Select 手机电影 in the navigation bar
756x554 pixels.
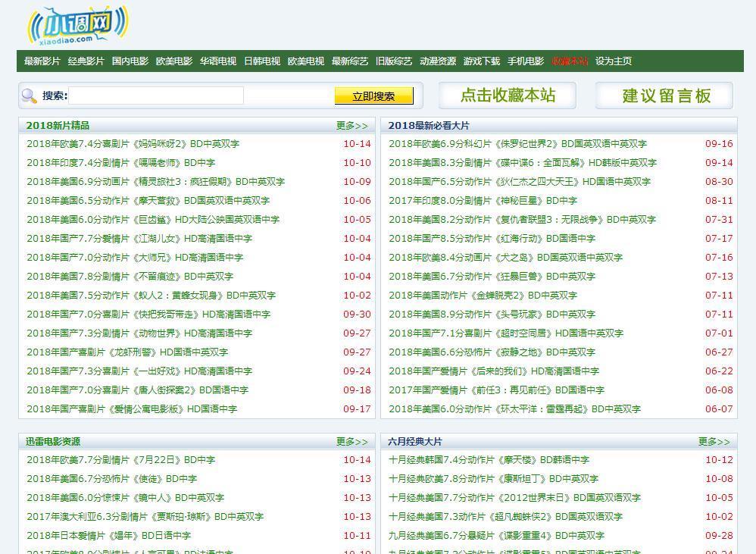[x=525, y=61]
